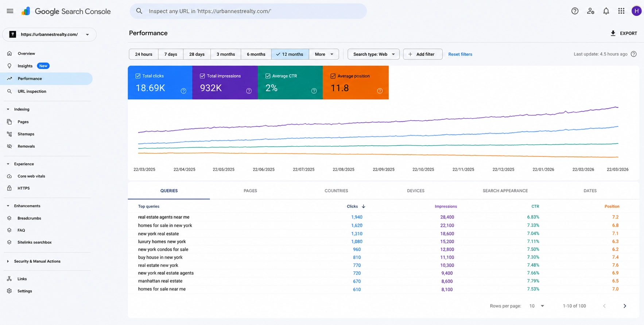The width and height of the screenshot is (644, 325).
Task: Sort by the Clicks column arrow
Action: (x=364, y=206)
